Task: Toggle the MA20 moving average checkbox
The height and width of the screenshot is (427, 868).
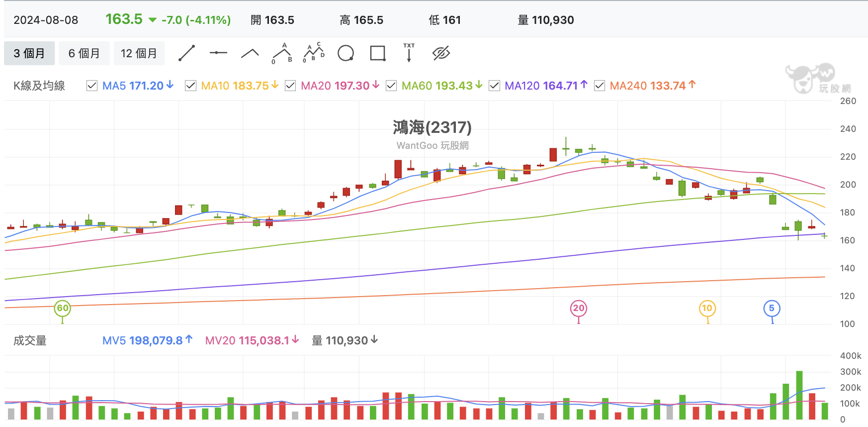Action: tap(290, 86)
